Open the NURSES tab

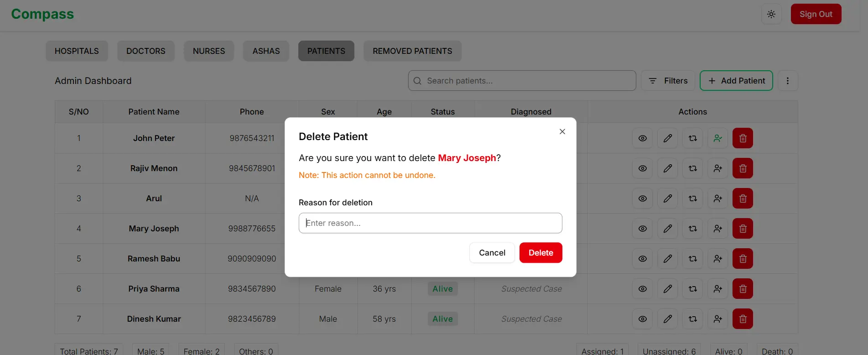coord(209,51)
